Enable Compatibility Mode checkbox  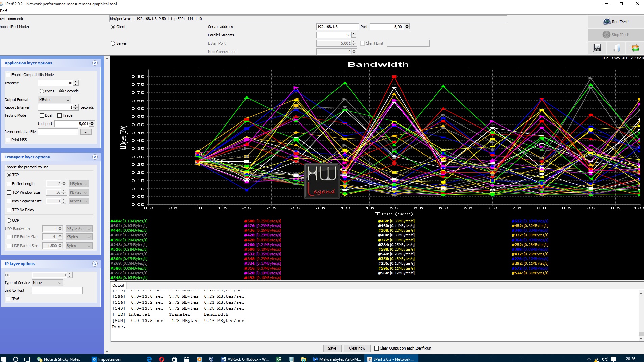(8, 75)
